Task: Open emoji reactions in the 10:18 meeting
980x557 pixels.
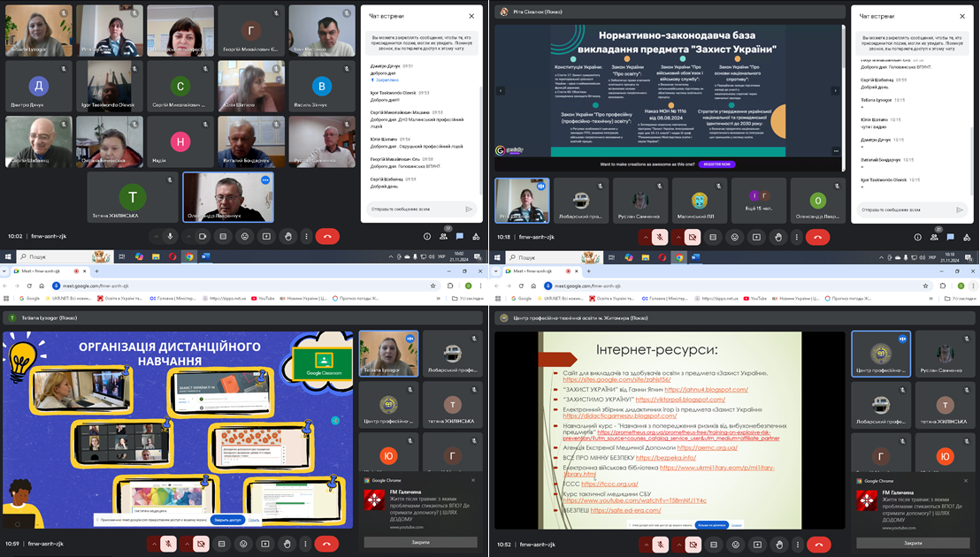Action: (735, 237)
